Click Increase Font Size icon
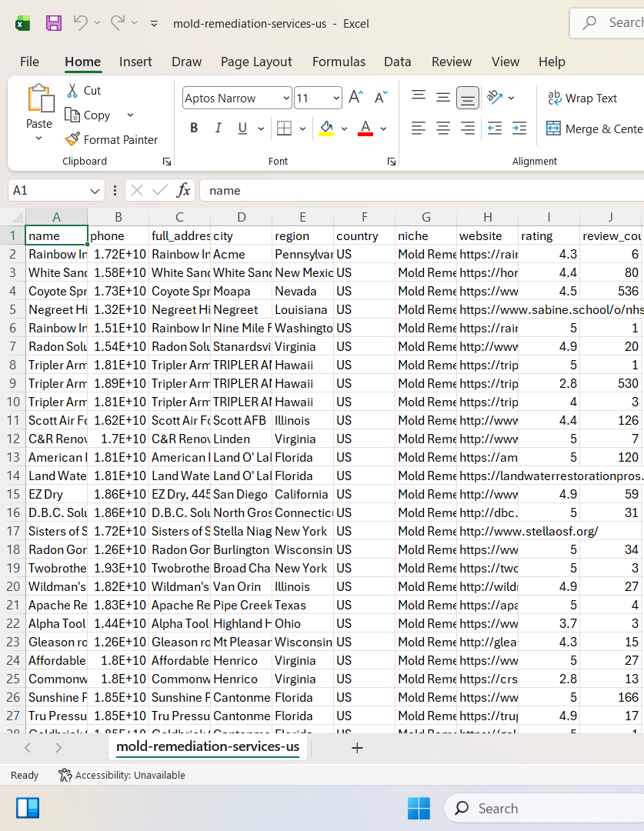The height and width of the screenshot is (831, 644). pos(355,97)
